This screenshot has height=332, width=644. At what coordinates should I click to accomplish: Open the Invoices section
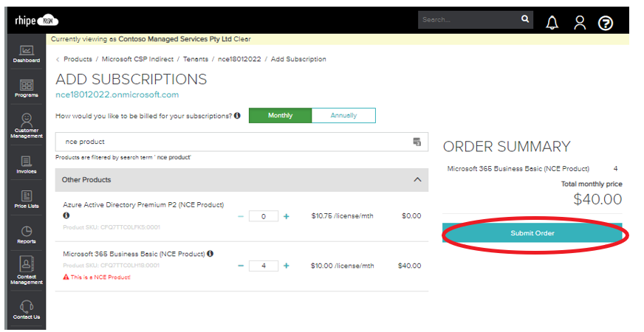coord(27,165)
